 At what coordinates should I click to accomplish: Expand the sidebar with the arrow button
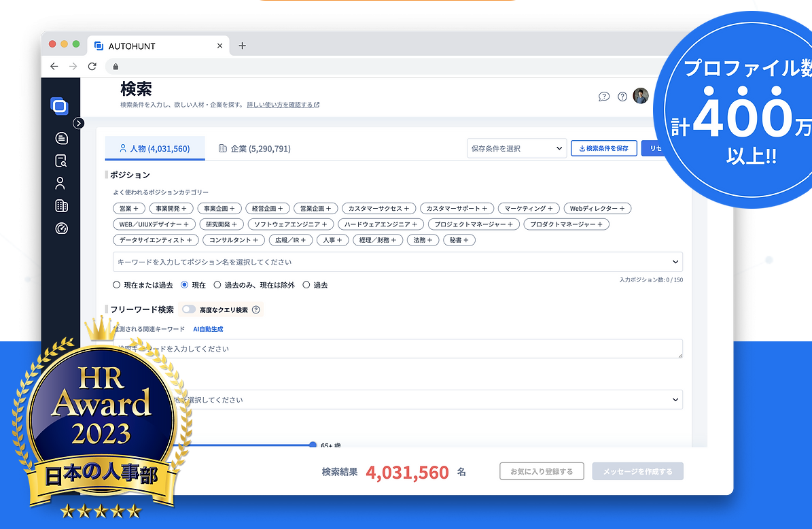79,123
